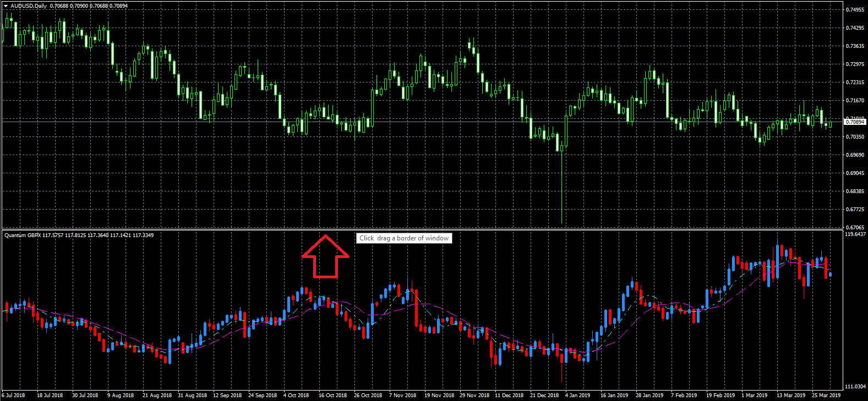Click the 6 Jul 2018 date label

[x=13, y=395]
